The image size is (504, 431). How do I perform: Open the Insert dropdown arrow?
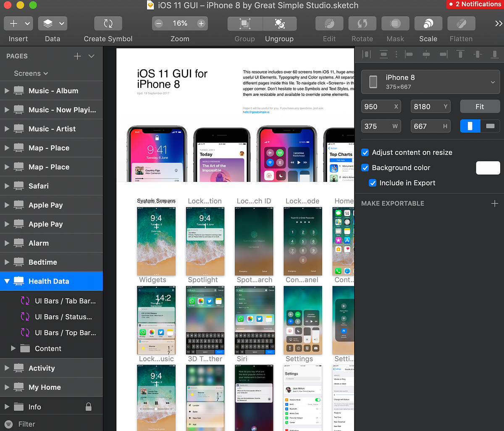pos(26,24)
